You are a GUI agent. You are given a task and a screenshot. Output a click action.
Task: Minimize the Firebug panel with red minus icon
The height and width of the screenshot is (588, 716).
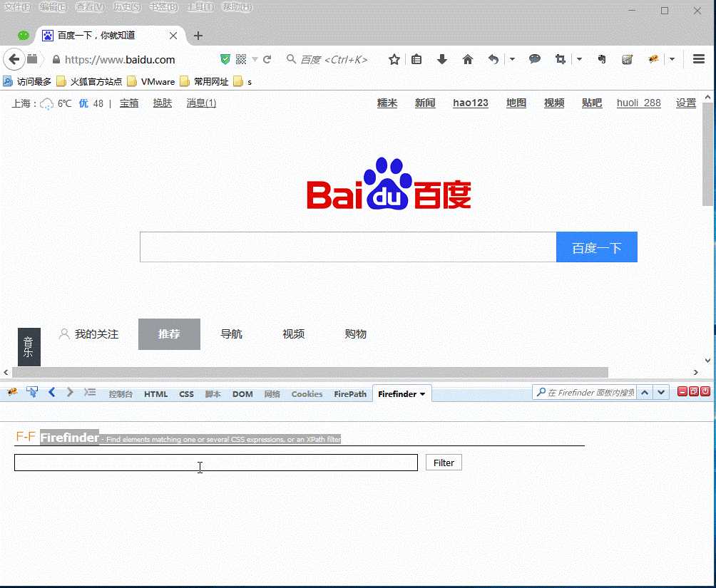[682, 391]
